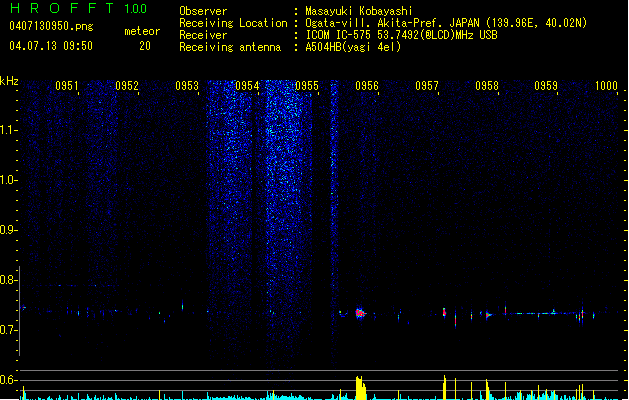Viewport: 629px width, 400px height.
Task: Click the kHz axis unit label
Action: pos(9,81)
